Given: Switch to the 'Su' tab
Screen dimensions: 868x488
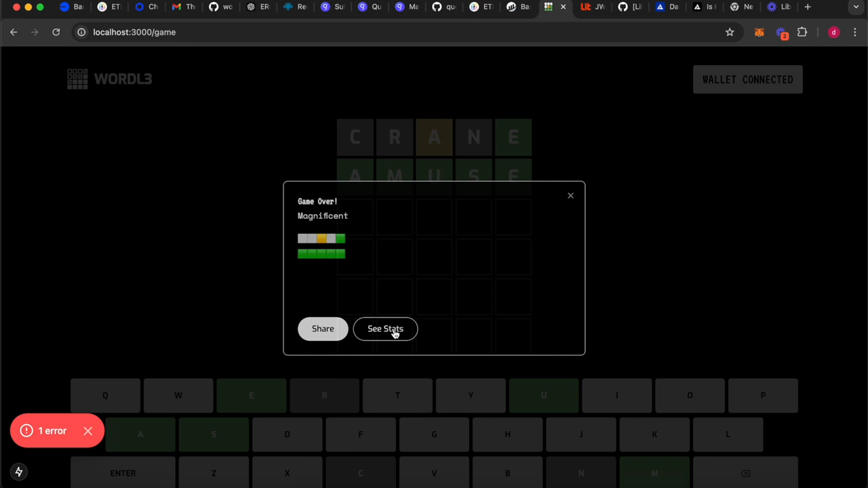Looking at the screenshot, I should click(x=332, y=7).
